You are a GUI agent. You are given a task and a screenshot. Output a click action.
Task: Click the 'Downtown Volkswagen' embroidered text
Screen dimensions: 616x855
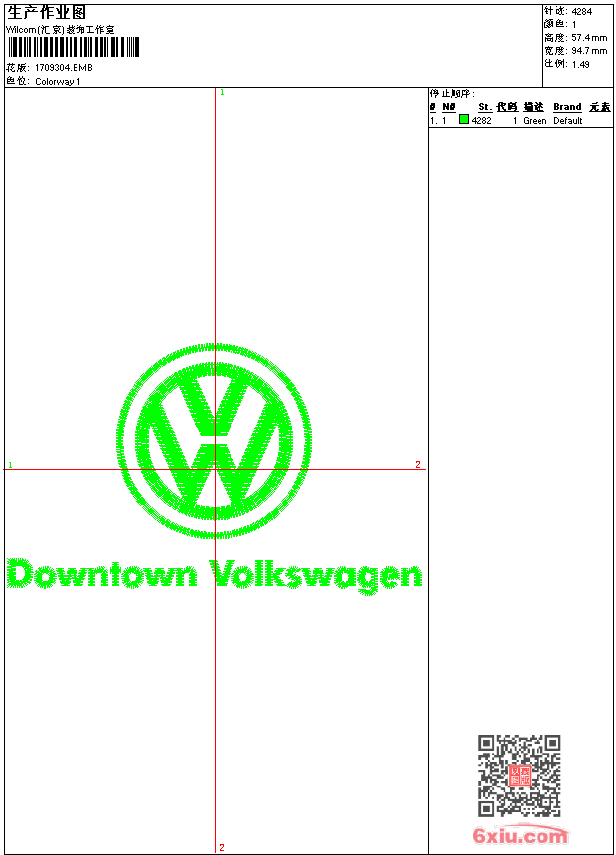215,576
